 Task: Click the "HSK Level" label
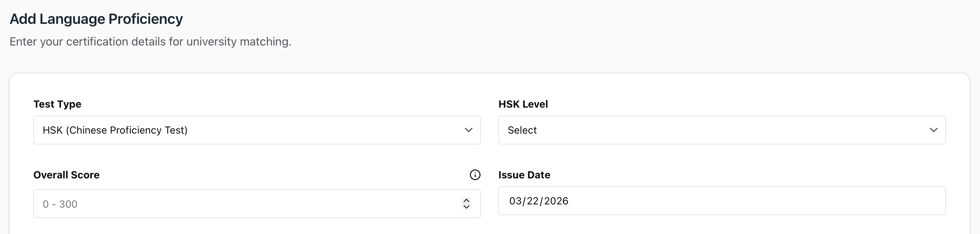tap(523, 104)
